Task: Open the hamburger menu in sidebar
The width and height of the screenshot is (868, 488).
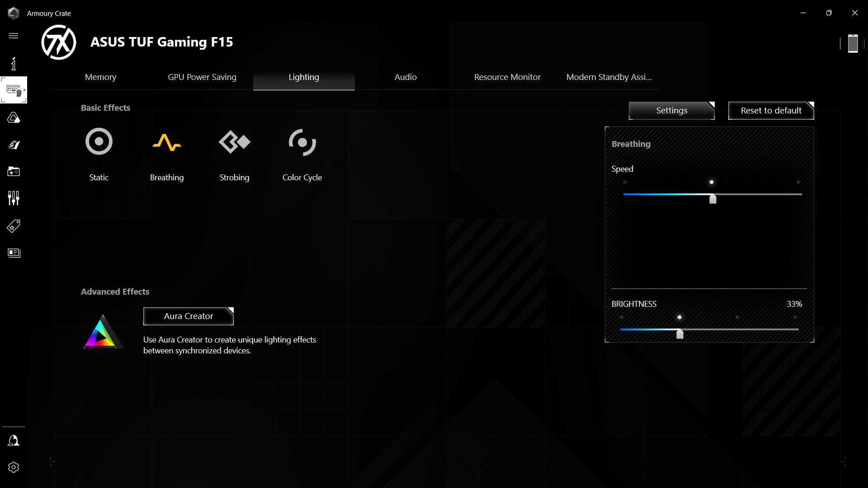Action: click(x=14, y=36)
